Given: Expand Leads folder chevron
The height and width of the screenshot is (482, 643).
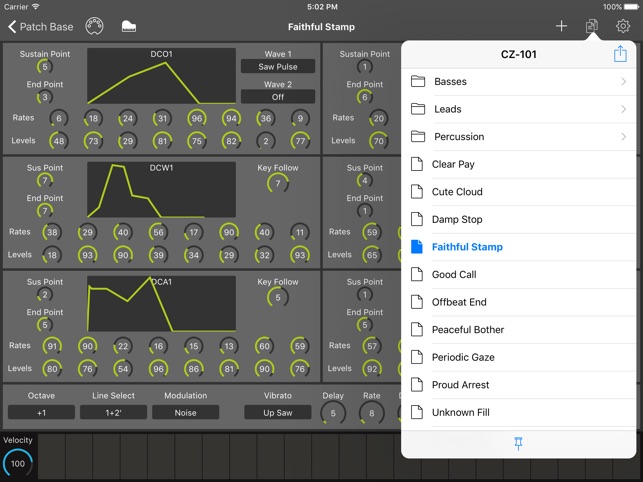Looking at the screenshot, I should pyautogui.click(x=623, y=109).
